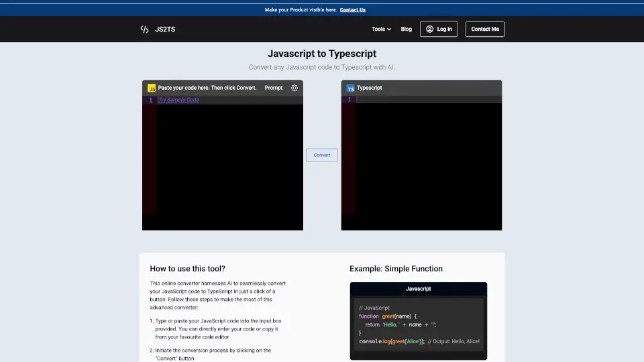
Task: Click the JS2TS code-bracket logo icon
Action: point(144,29)
